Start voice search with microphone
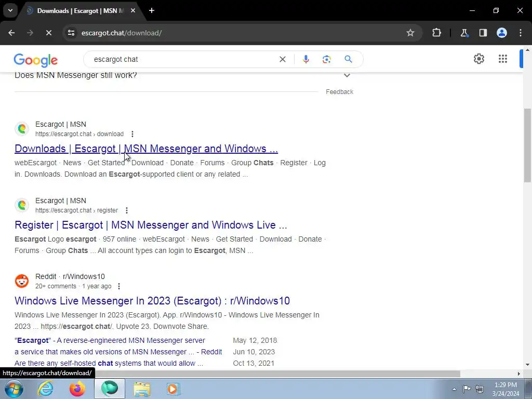Image resolution: width=532 pixels, height=399 pixels. pos(305,59)
